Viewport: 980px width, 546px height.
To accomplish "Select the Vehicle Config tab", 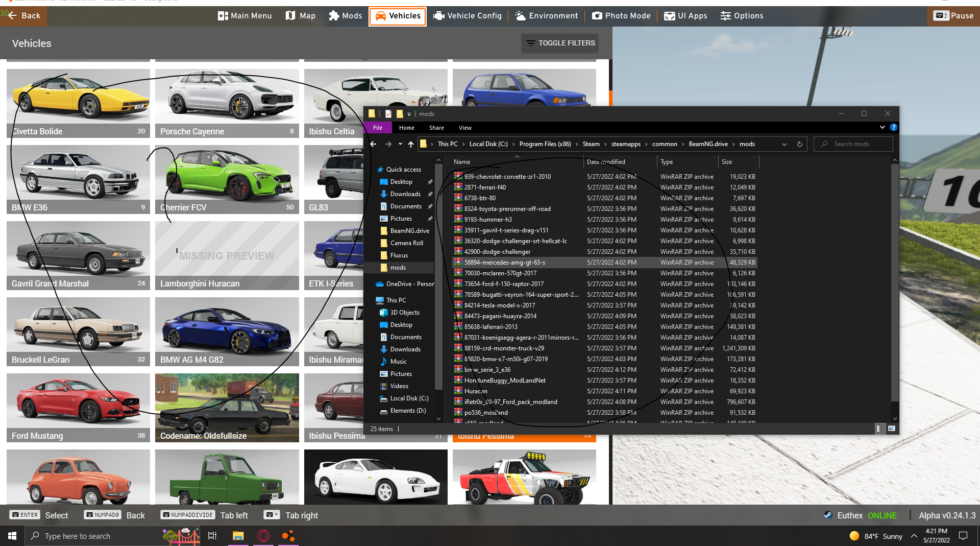I will (468, 16).
